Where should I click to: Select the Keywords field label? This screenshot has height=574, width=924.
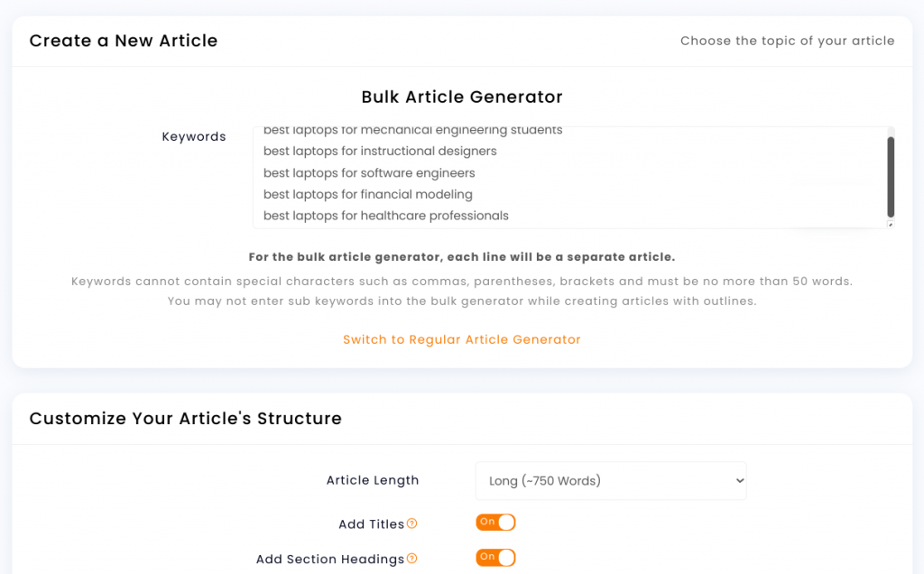pyautogui.click(x=194, y=136)
